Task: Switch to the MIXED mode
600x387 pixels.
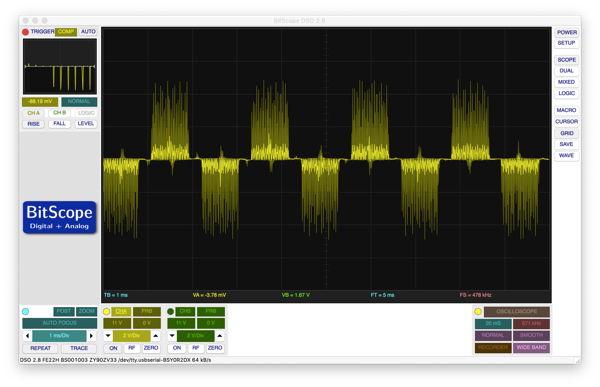Action: (566, 82)
